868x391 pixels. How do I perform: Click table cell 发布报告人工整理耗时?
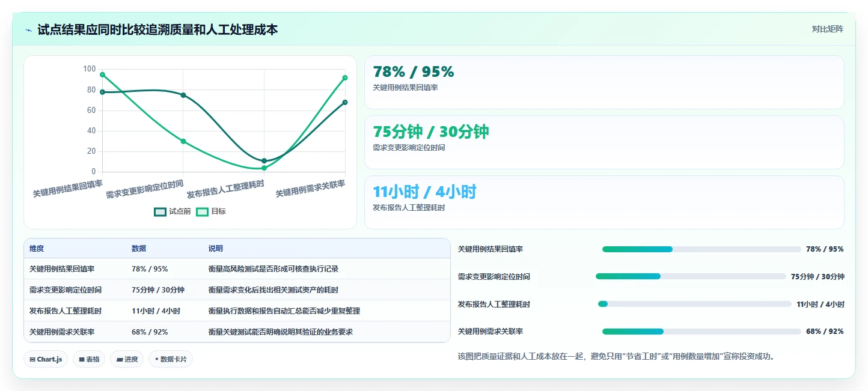coord(66,311)
